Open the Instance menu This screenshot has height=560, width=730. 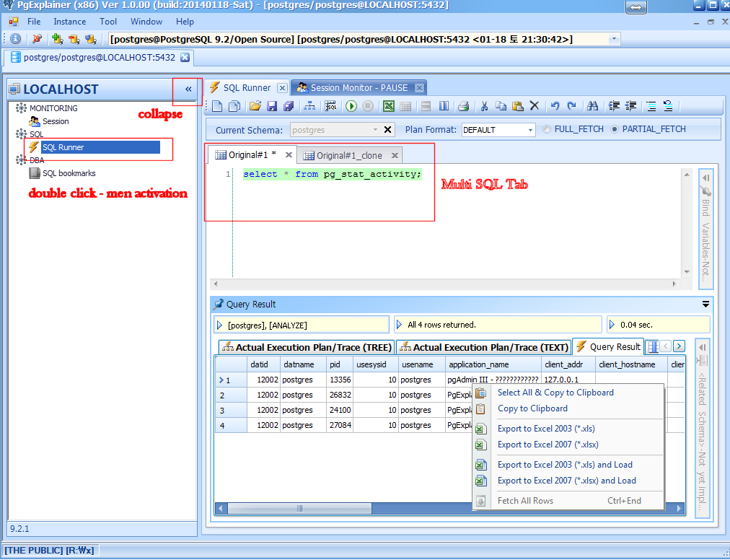click(x=70, y=22)
